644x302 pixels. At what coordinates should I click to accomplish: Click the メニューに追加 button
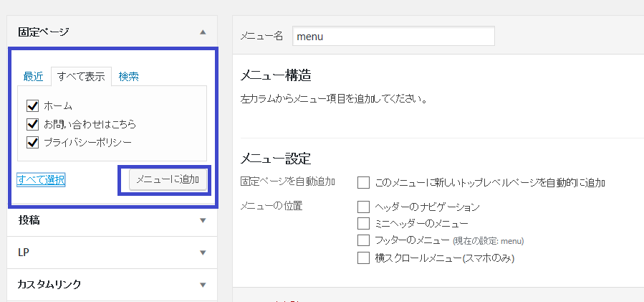[168, 179]
